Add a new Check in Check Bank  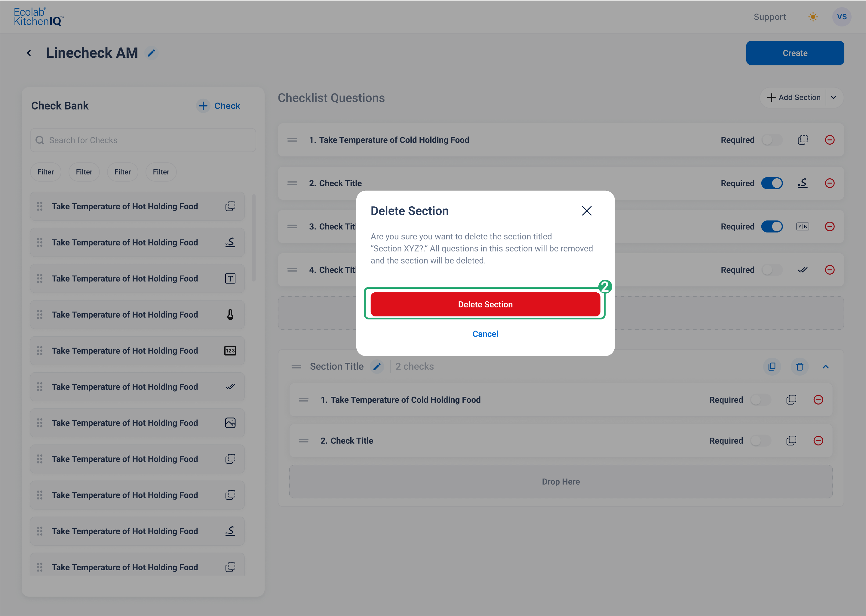[219, 106]
